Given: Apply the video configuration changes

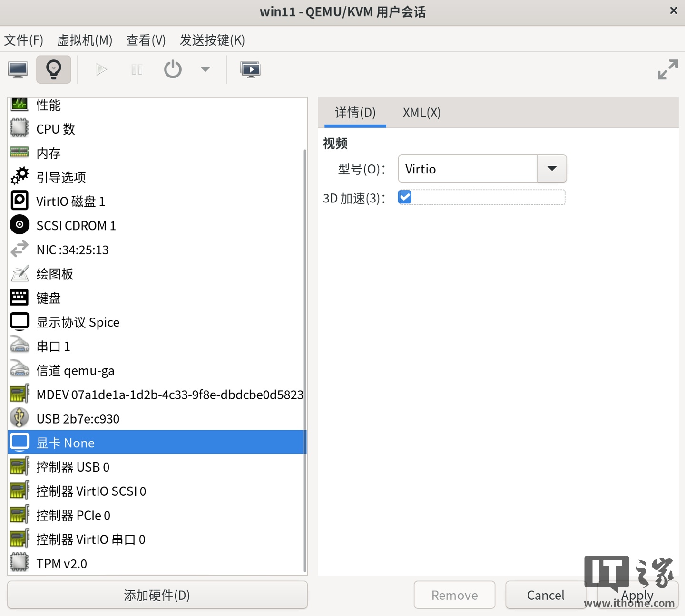Looking at the screenshot, I should pos(636,595).
